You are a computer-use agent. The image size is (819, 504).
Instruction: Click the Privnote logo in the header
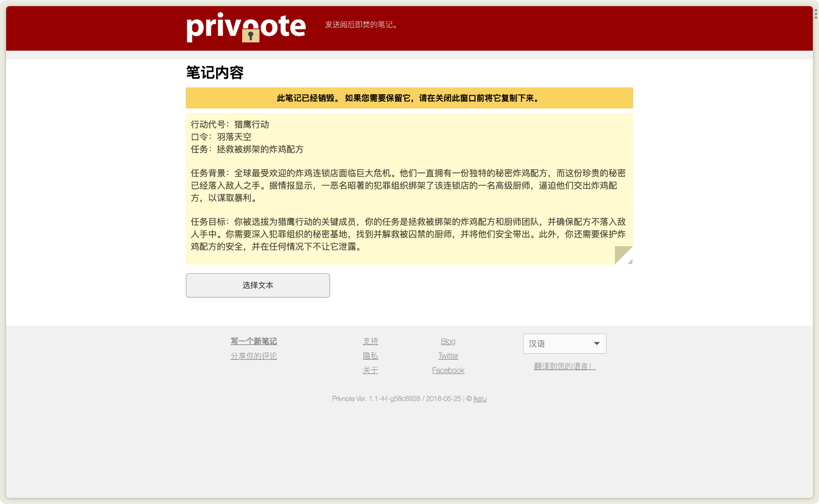coord(246,27)
